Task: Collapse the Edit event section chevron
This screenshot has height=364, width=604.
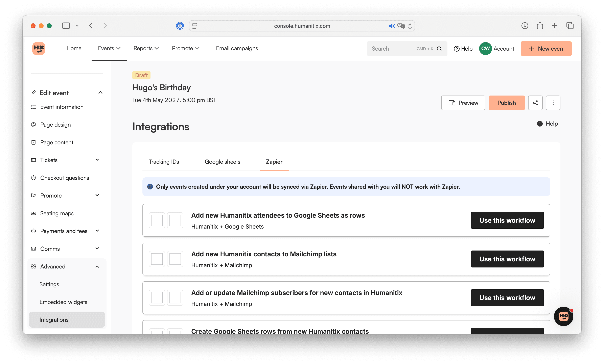Action: click(100, 93)
